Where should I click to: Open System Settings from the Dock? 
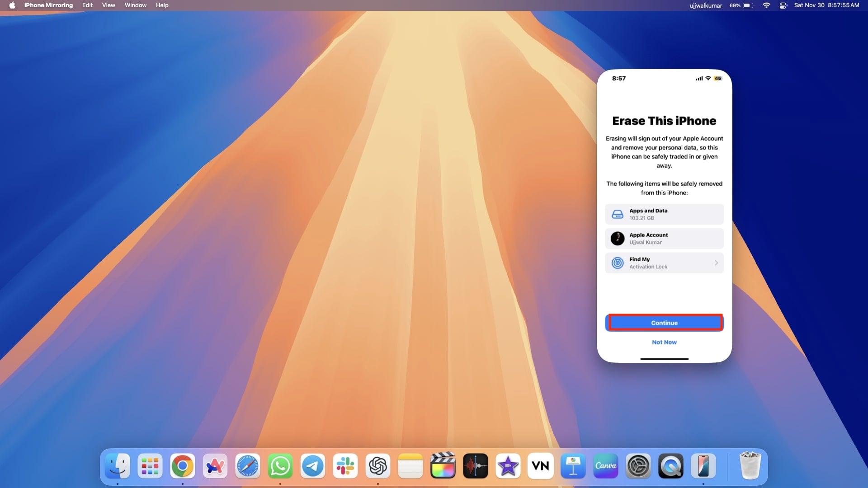click(638, 466)
